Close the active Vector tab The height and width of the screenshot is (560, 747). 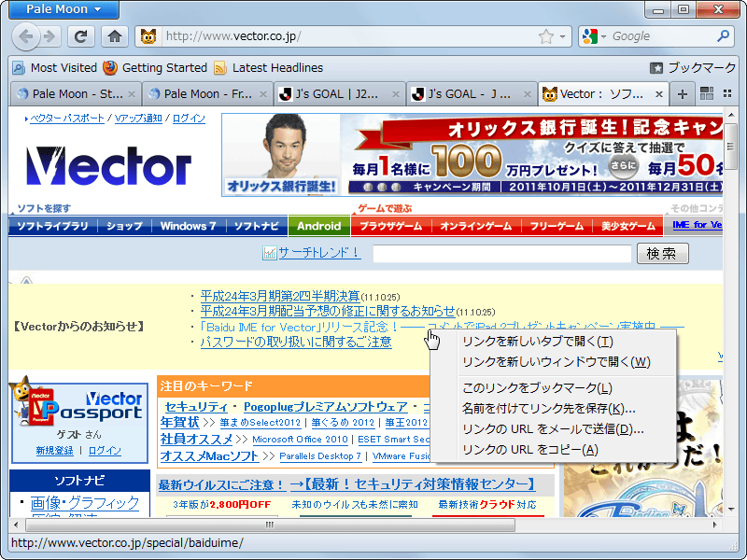tap(659, 94)
